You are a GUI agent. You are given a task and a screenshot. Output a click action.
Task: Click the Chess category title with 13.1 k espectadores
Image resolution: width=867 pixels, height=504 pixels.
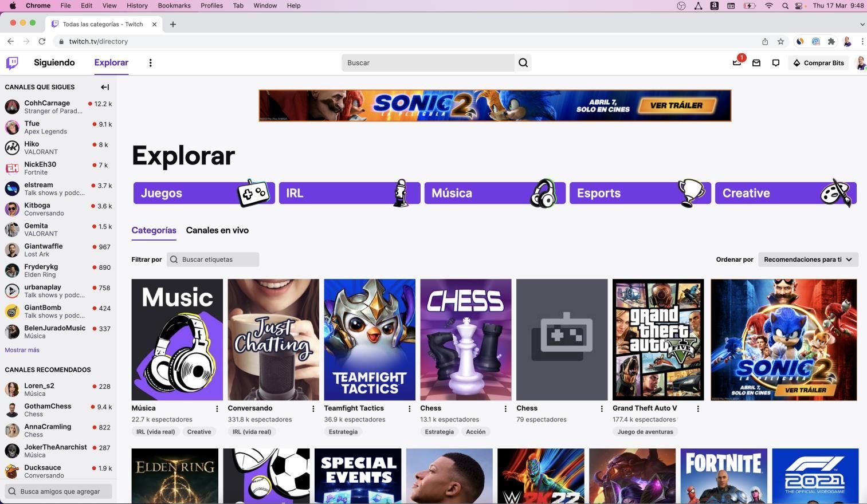pos(430,408)
